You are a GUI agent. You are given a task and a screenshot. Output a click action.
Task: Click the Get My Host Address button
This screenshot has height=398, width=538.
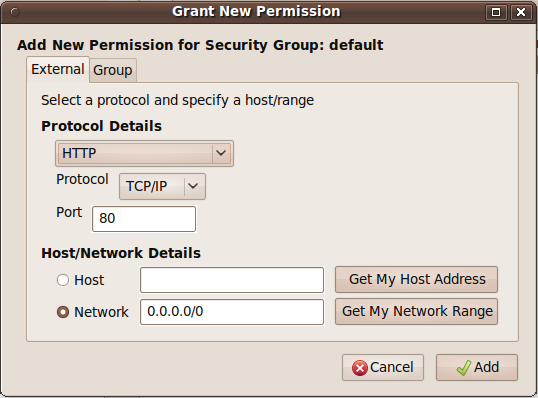[416, 279]
